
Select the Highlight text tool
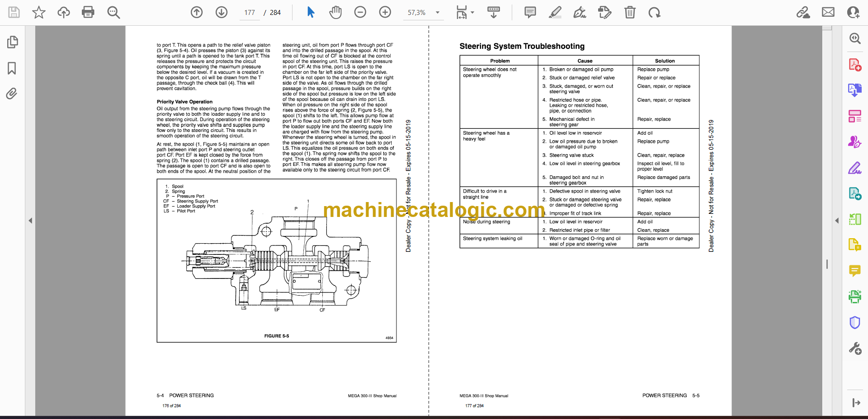[x=555, y=12]
